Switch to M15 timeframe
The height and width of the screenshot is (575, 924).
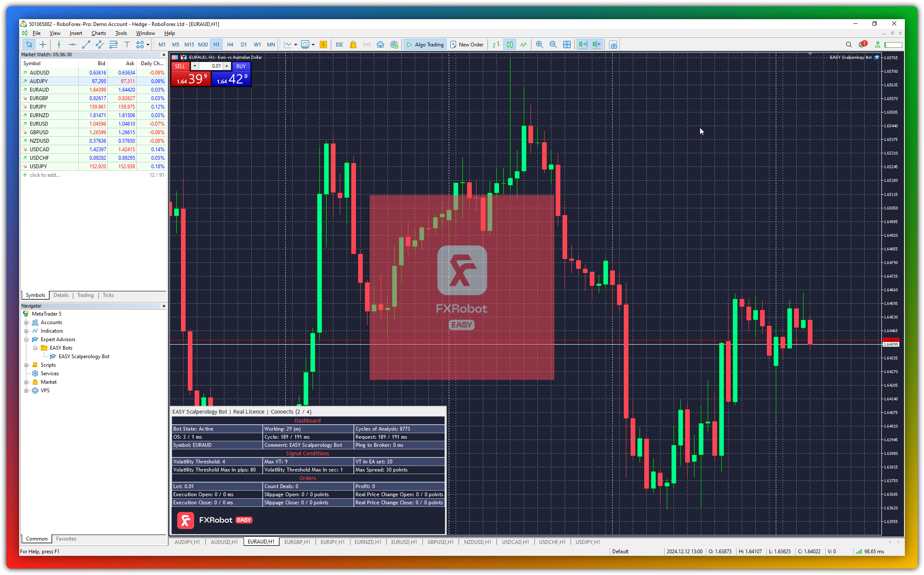189,44
